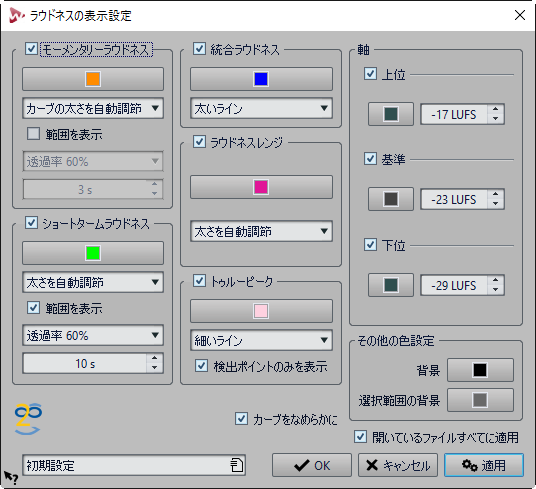Click the WaveLab app icon in title bar
The height and width of the screenshot is (489, 536).
(x=16, y=15)
